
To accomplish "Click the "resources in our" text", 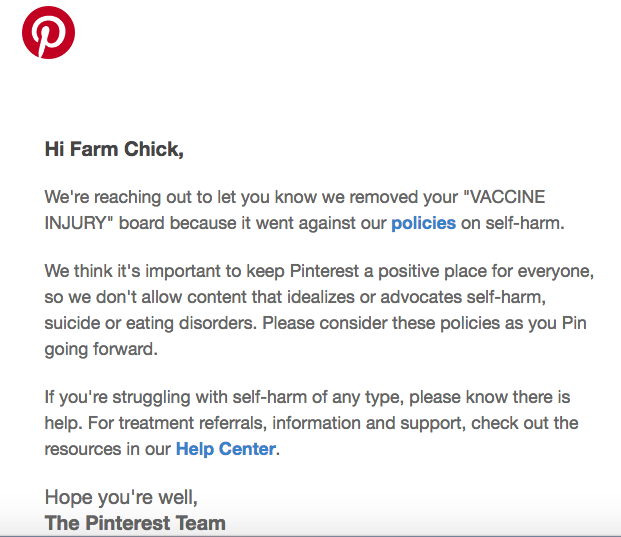I will pyautogui.click(x=107, y=449).
